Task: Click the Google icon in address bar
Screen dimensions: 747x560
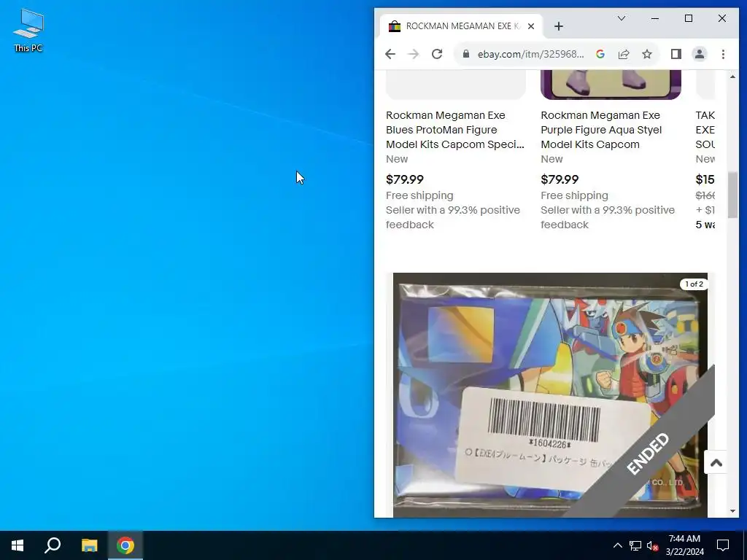Action: click(x=600, y=54)
